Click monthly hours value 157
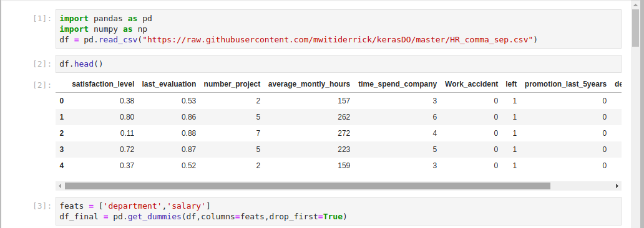Image resolution: width=644 pixels, height=228 pixels. point(344,101)
